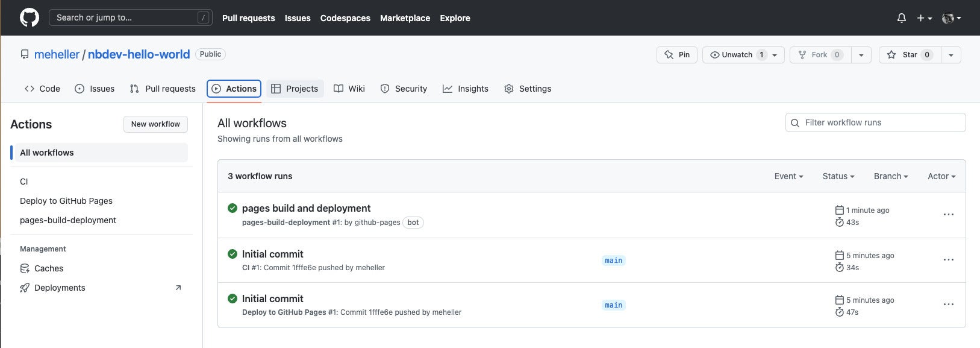Select the pages-build-deployment workflow in the sidebar
The width and height of the screenshot is (980, 348).
point(68,220)
